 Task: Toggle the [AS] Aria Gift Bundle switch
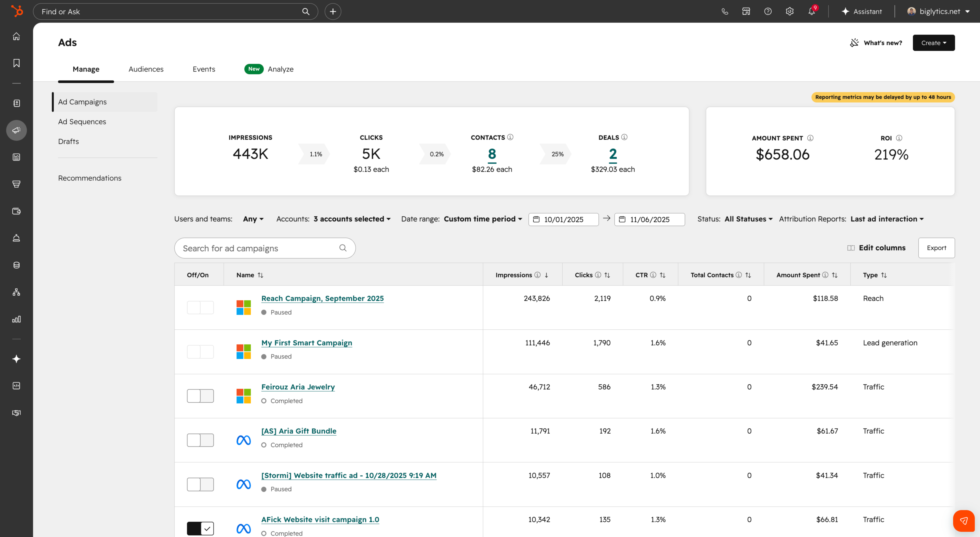coord(200,440)
